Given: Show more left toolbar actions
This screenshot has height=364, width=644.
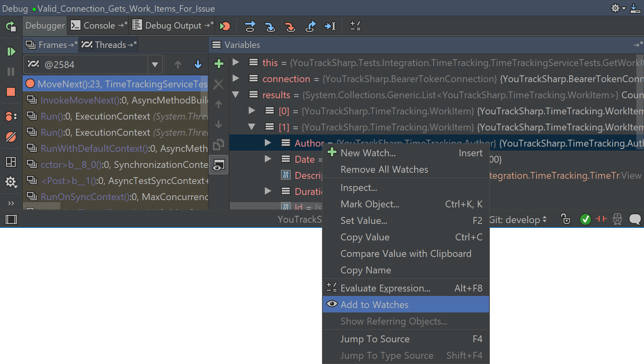Looking at the screenshot, I should tap(11, 203).
